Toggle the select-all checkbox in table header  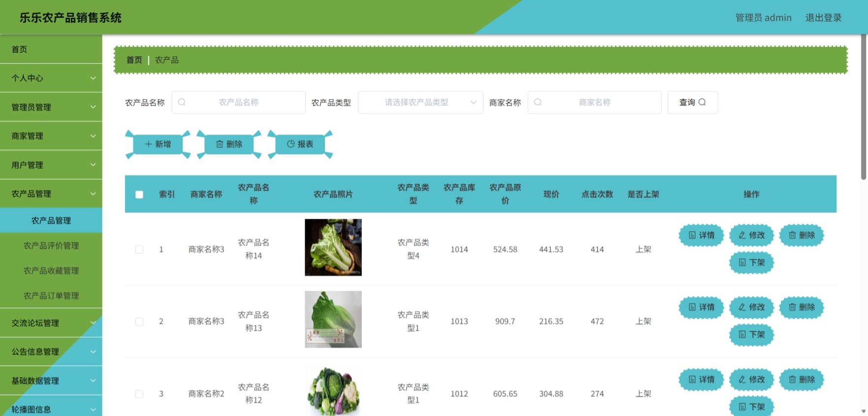tap(139, 194)
